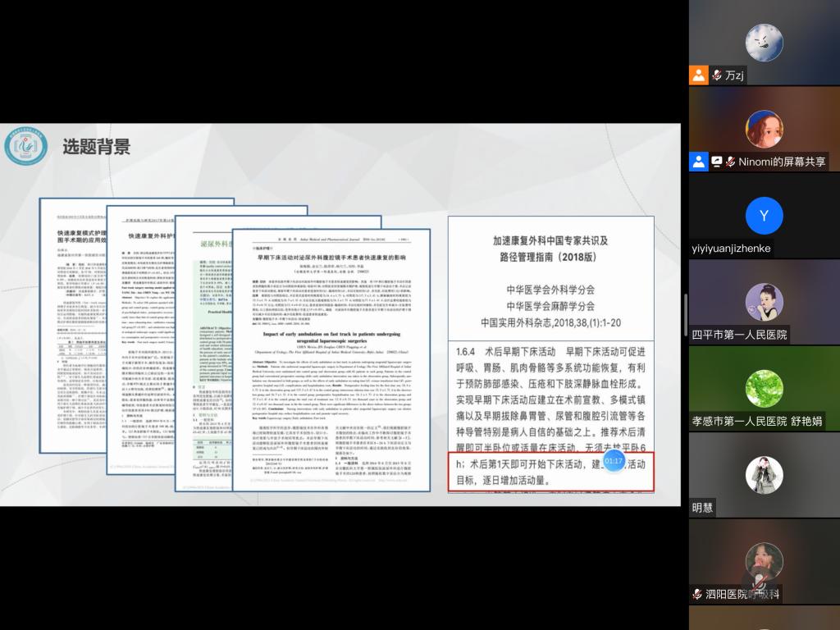Click the blue person icon beside Ninomi
The image size is (840, 630).
(x=698, y=162)
